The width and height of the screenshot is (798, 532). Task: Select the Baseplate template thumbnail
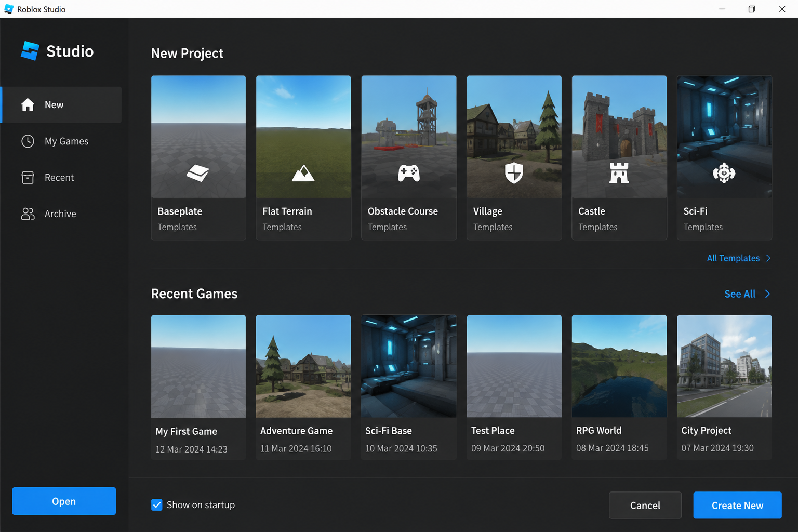(198, 137)
